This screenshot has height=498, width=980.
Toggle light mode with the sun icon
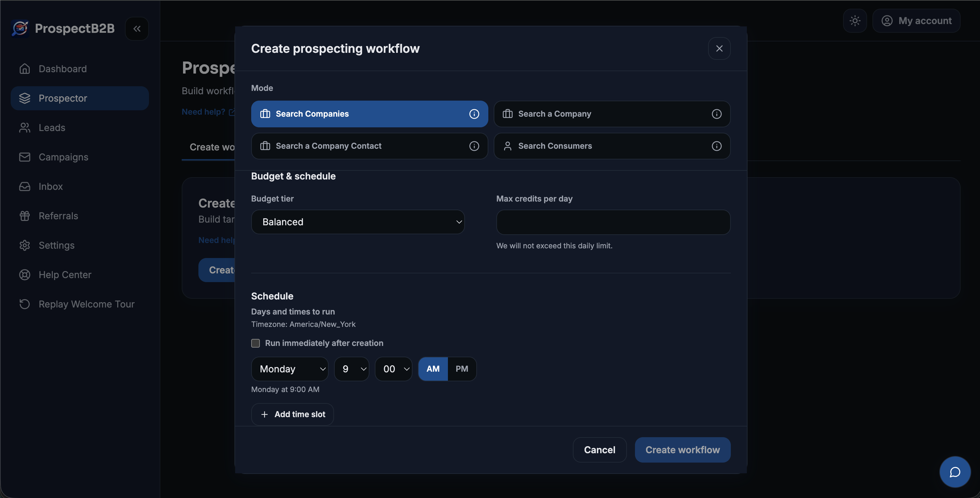(x=855, y=21)
